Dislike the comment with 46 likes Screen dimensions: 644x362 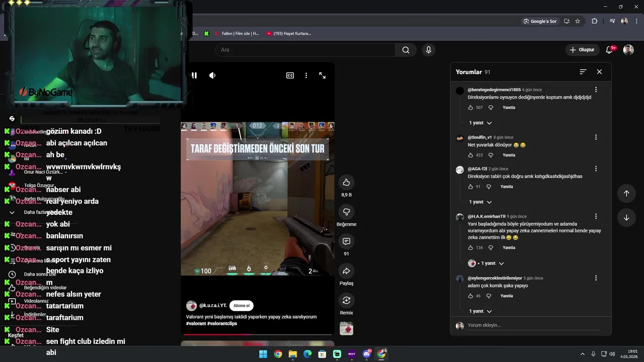(489, 296)
